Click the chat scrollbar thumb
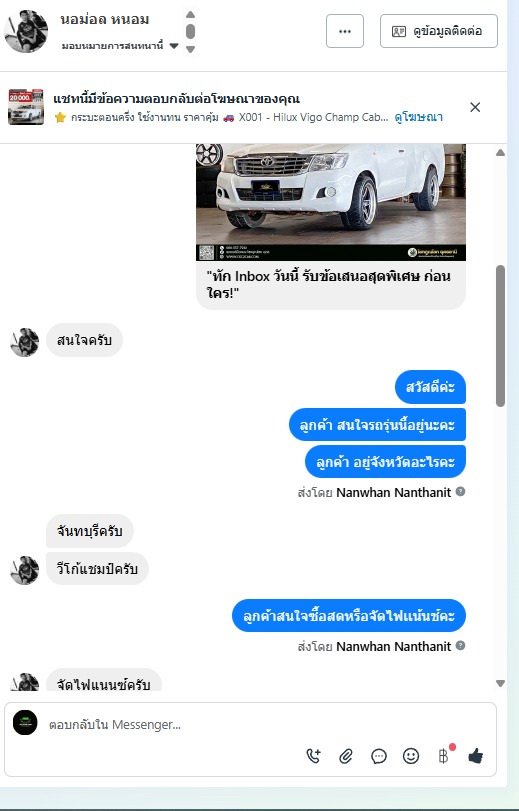 point(500,336)
